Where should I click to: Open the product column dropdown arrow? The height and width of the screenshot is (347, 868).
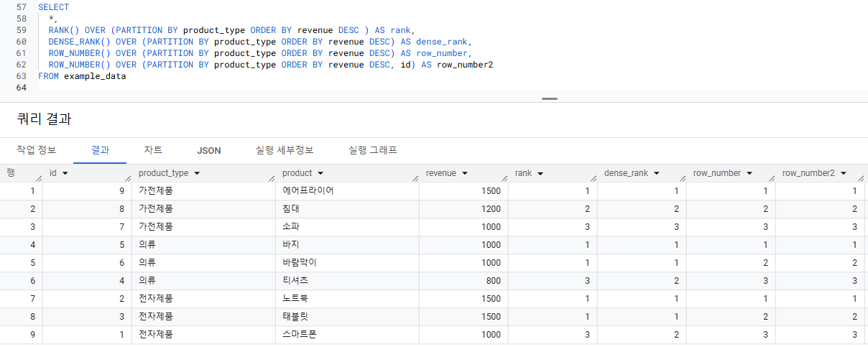point(320,173)
